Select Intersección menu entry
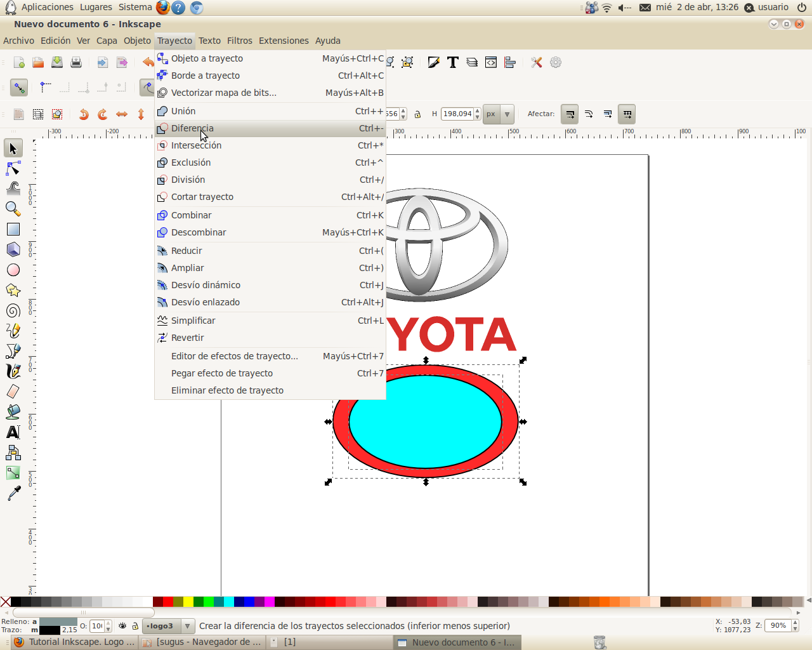This screenshot has width=812, height=650. click(270, 145)
